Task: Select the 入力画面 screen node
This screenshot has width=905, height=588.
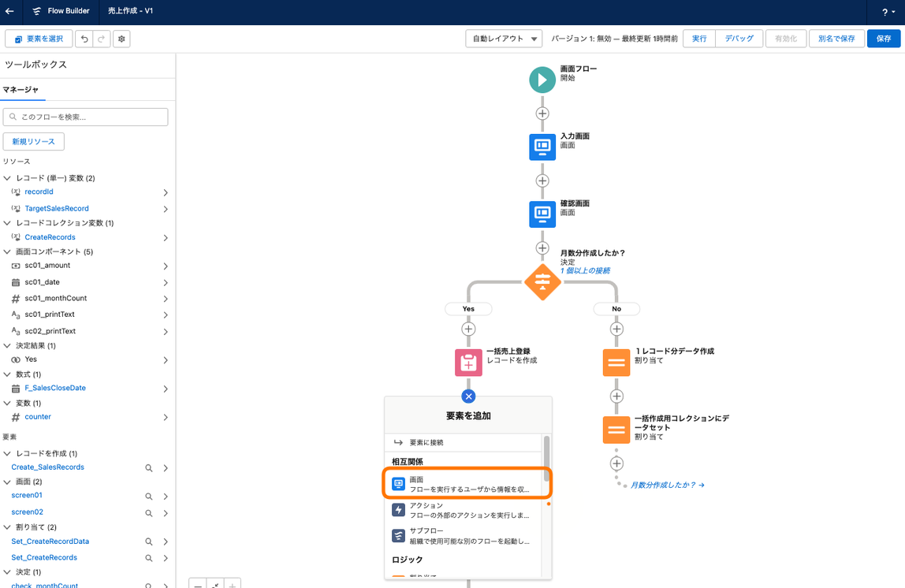Action: pyautogui.click(x=542, y=147)
